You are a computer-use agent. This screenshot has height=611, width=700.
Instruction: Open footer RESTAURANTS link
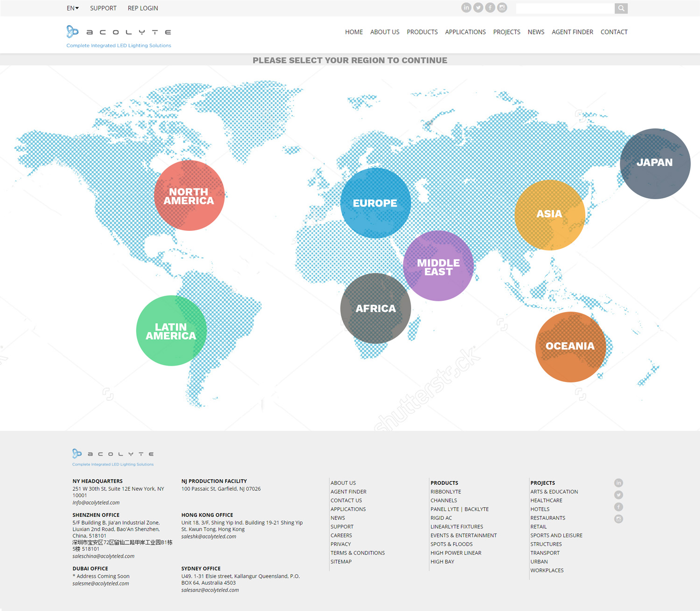coord(547,518)
